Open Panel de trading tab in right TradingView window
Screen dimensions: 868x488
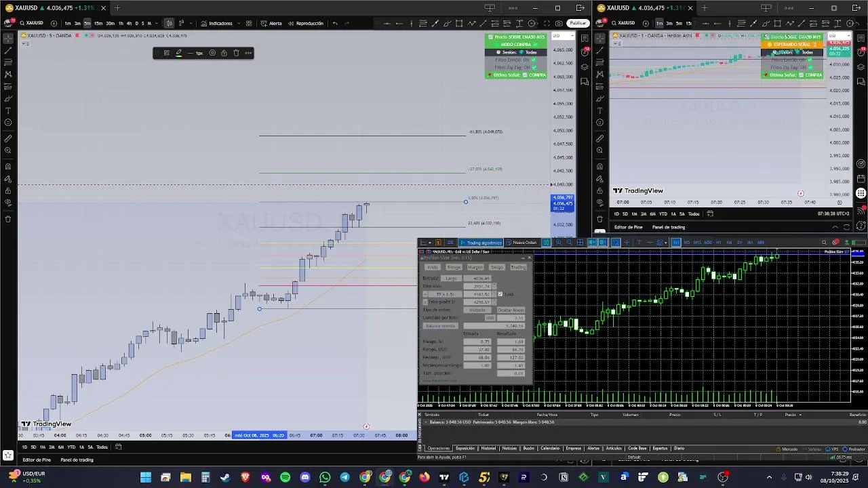(669, 227)
